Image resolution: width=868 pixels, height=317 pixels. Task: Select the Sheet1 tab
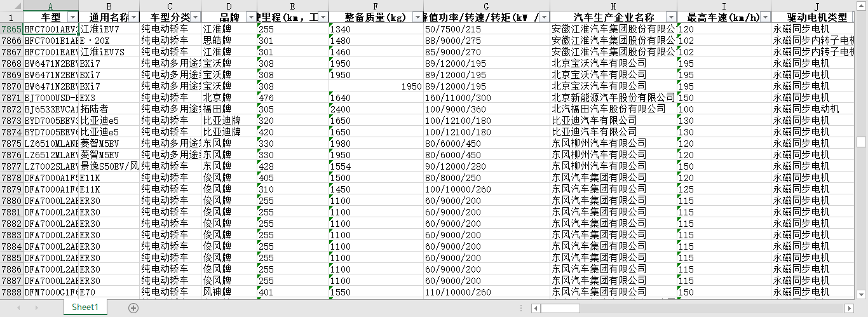[x=85, y=307]
